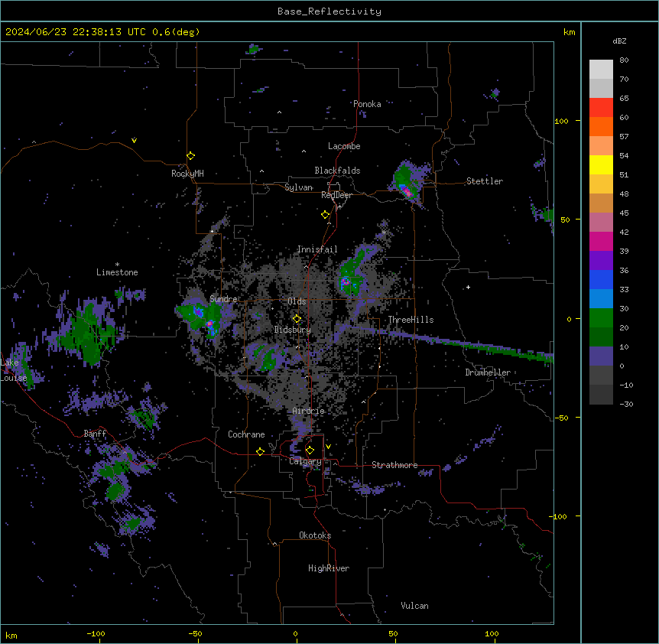
Task: Click the RockyMH label
Action: coord(187,173)
